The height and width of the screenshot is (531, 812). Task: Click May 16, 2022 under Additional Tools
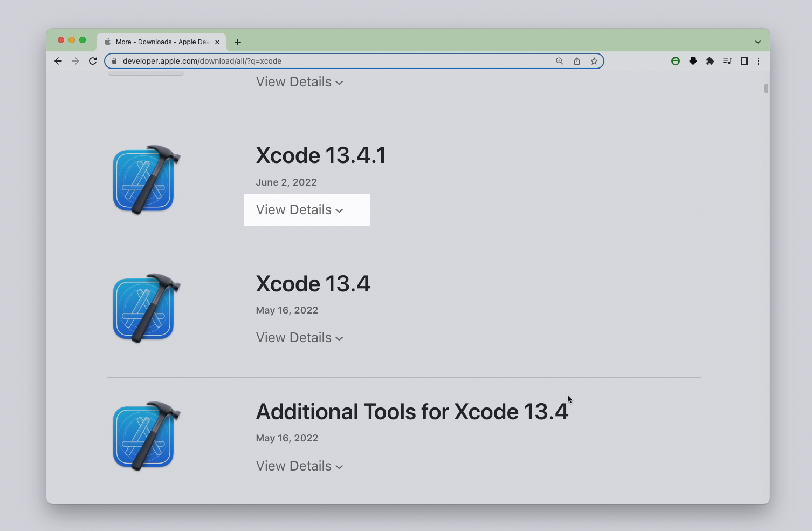pos(287,438)
